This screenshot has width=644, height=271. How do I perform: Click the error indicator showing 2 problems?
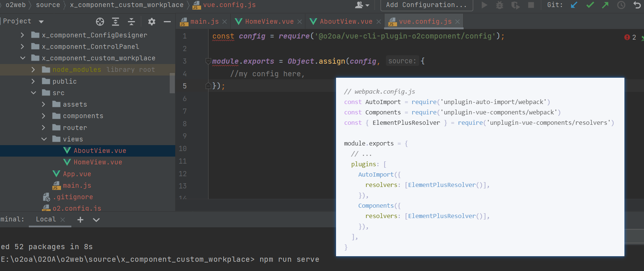pyautogui.click(x=630, y=37)
